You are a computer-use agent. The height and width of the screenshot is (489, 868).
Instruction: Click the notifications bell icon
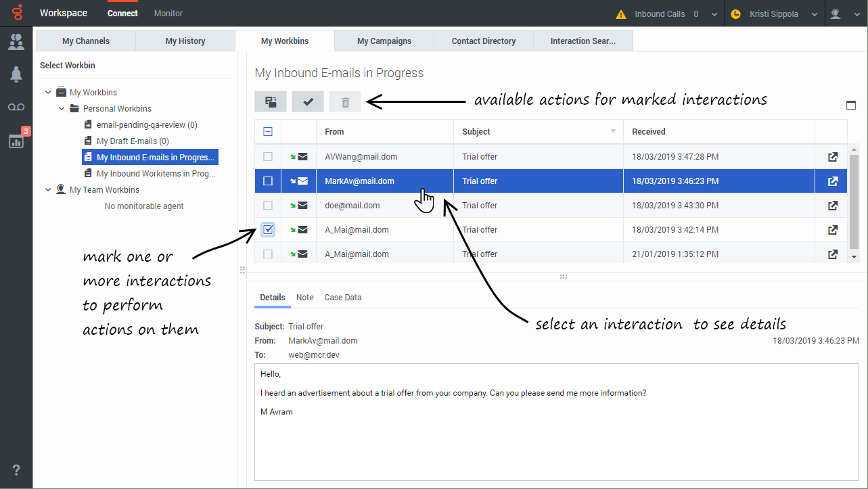pos(16,74)
